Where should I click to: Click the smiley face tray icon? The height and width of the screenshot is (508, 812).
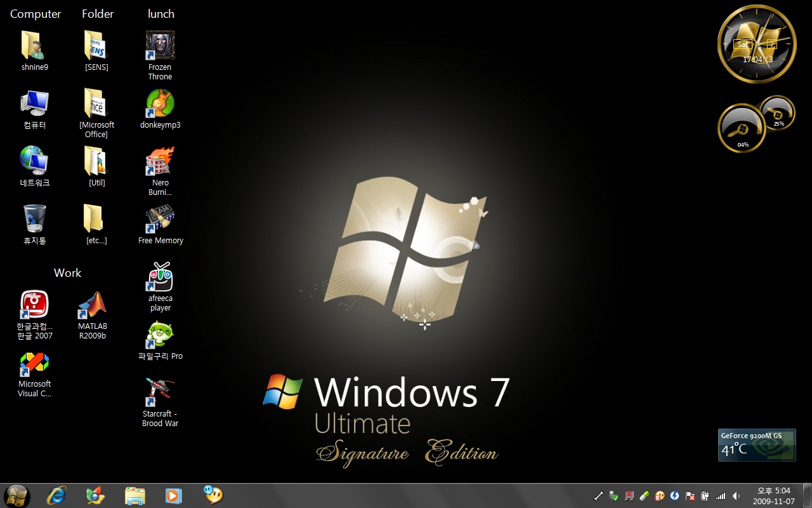click(660, 495)
